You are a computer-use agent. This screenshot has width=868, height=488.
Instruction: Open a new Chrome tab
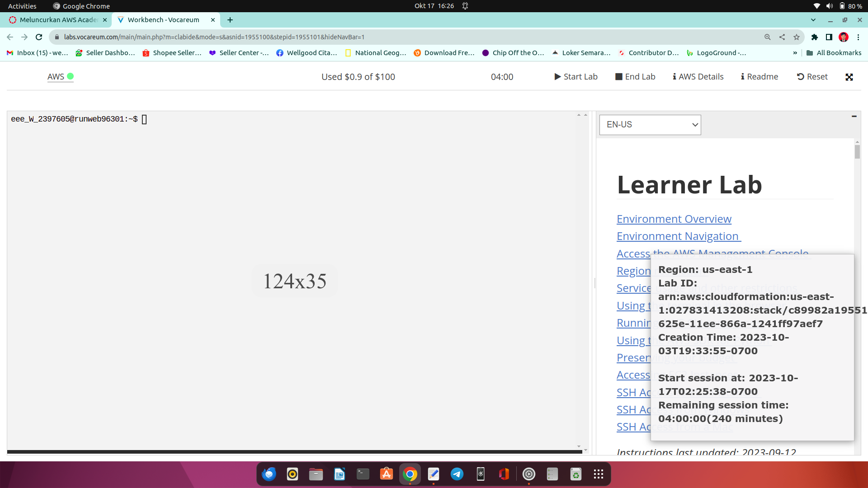(230, 20)
